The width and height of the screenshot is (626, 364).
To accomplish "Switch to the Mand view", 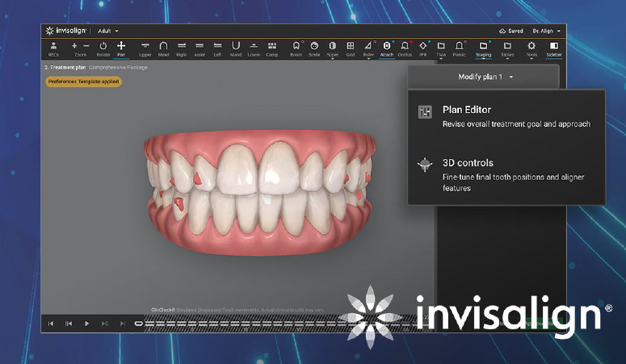I will 236,49.
